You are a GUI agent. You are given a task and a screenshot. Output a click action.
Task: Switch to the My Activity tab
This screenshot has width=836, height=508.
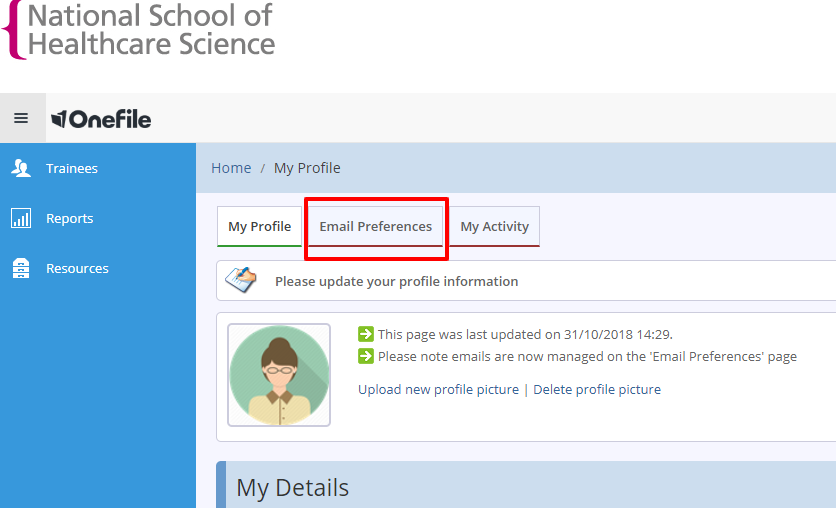[x=494, y=227]
